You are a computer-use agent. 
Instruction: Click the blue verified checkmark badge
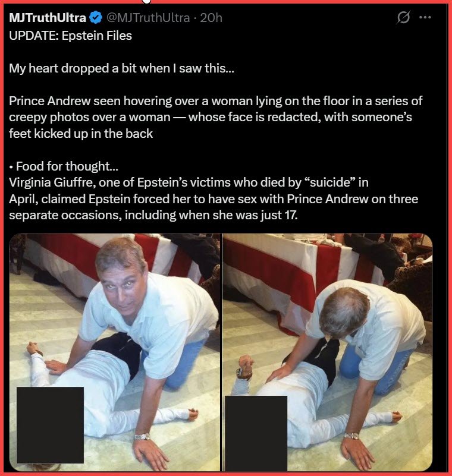pyautogui.click(x=96, y=18)
